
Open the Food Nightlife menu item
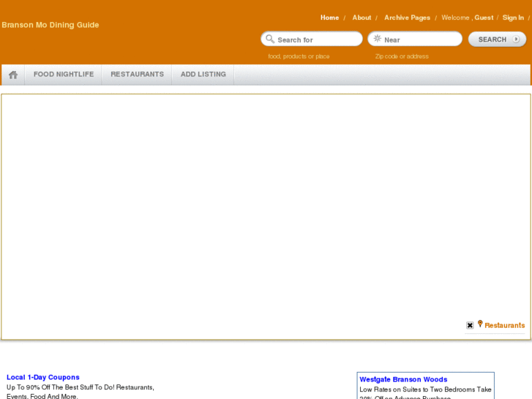pos(64,75)
